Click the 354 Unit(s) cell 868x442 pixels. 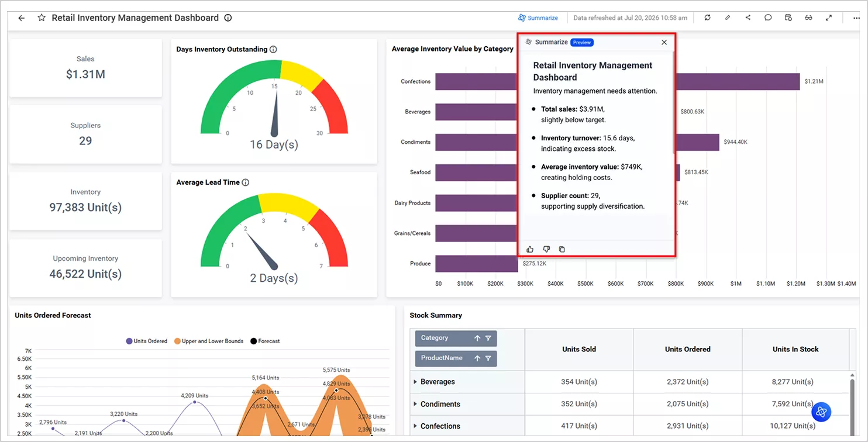[x=579, y=382]
